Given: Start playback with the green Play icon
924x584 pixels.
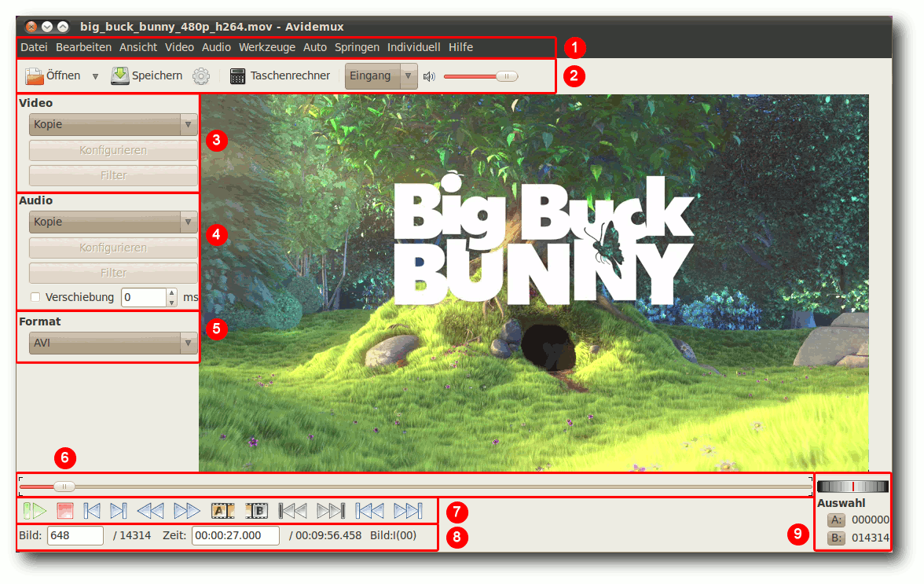Looking at the screenshot, I should tap(35, 511).
